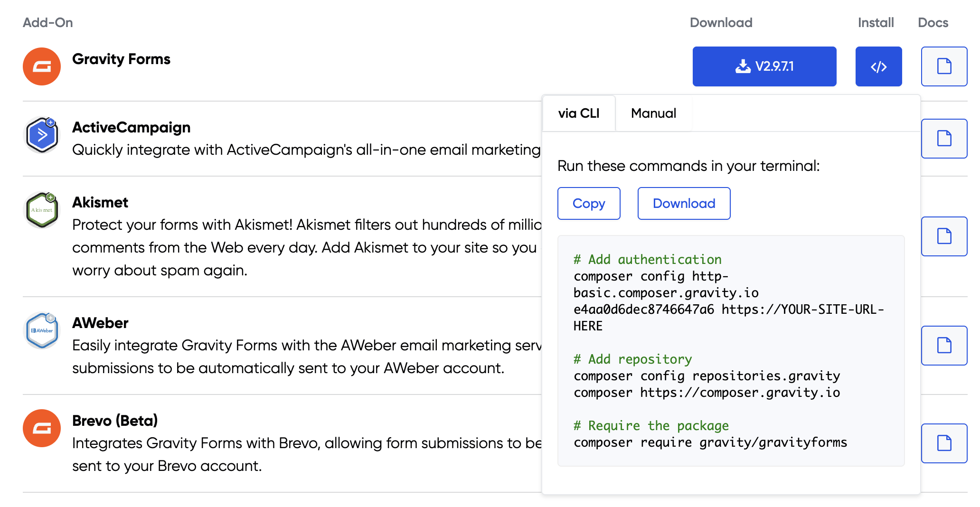The image size is (980, 507).
Task: Click the ActiveCampaign add-on icon
Action: click(42, 135)
